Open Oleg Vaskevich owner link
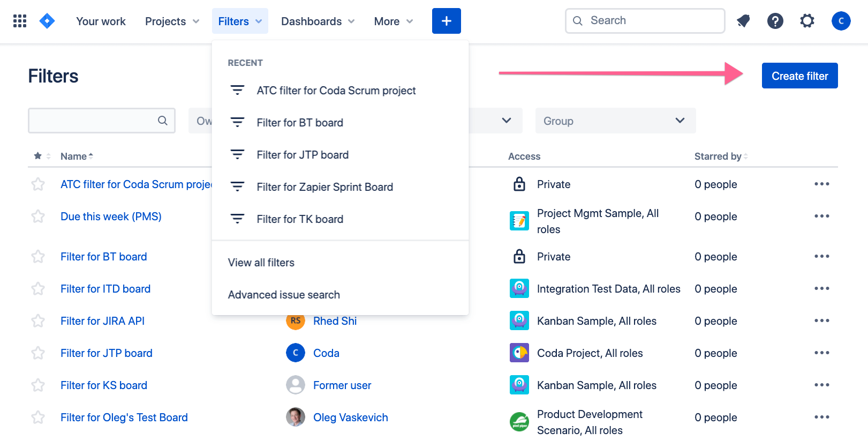868x440 pixels. coord(350,417)
